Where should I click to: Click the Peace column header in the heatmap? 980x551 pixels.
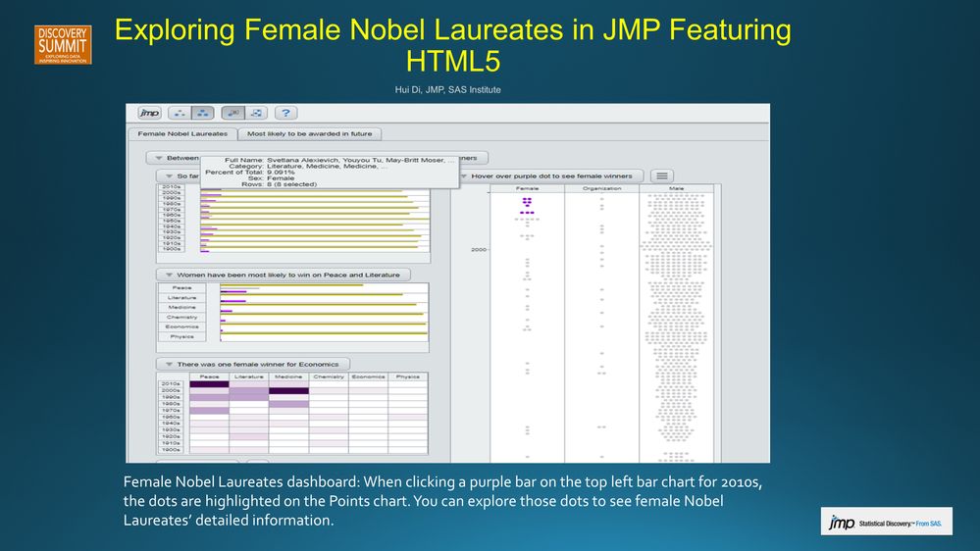pos(209,376)
